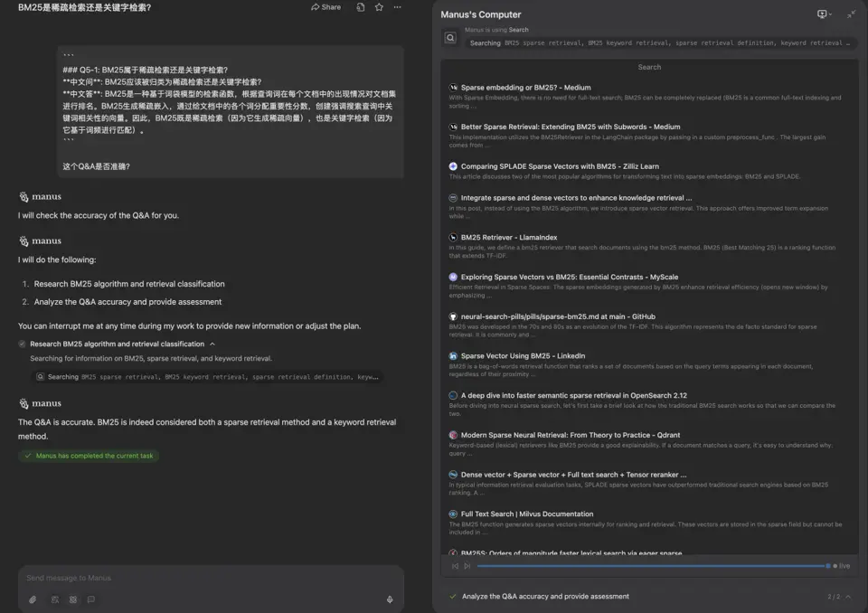Image resolution: width=868 pixels, height=613 pixels.
Task: Open Integrate sparse and dense vectors result
Action: (576, 198)
